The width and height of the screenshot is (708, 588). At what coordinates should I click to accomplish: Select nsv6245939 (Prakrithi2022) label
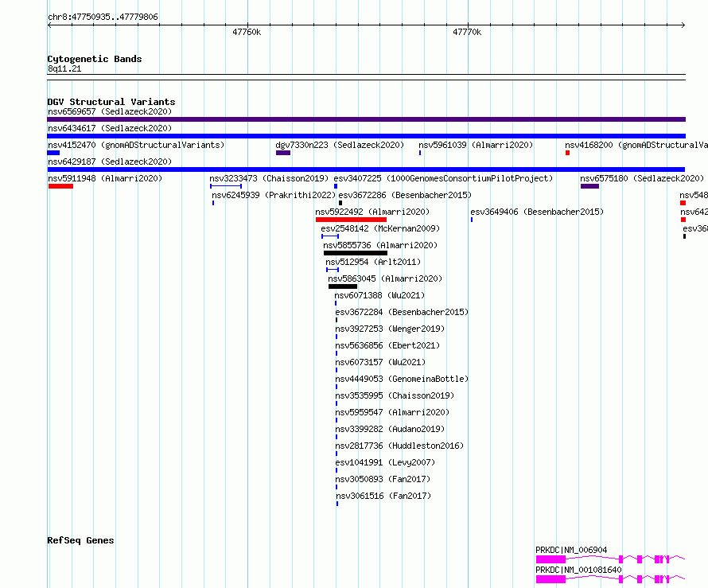tap(274, 195)
